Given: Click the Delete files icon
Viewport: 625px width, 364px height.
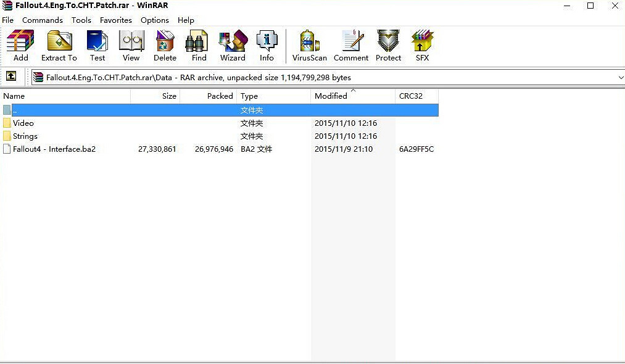Looking at the screenshot, I should coord(165,46).
